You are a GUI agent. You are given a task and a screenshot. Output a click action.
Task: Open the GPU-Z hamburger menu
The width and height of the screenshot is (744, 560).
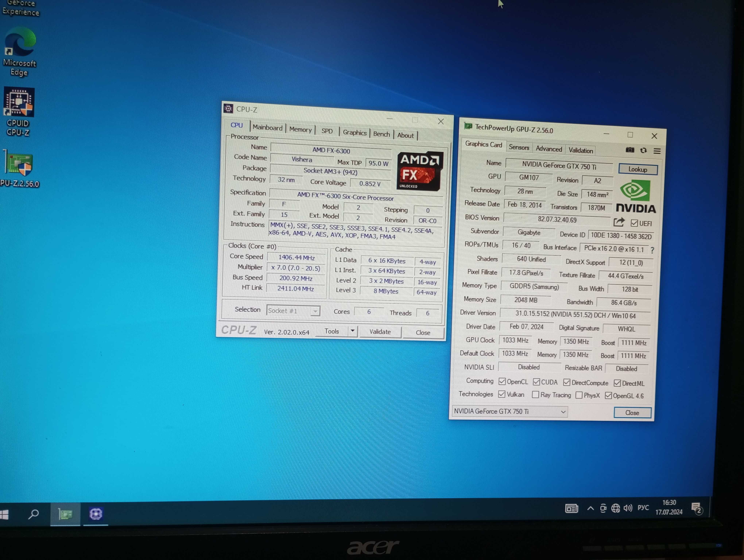[x=657, y=151]
